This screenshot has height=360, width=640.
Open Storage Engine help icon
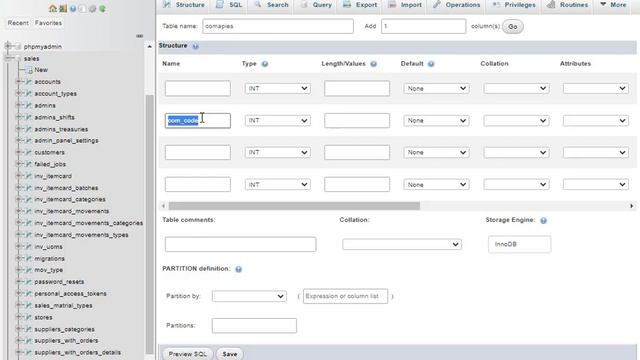(x=543, y=220)
